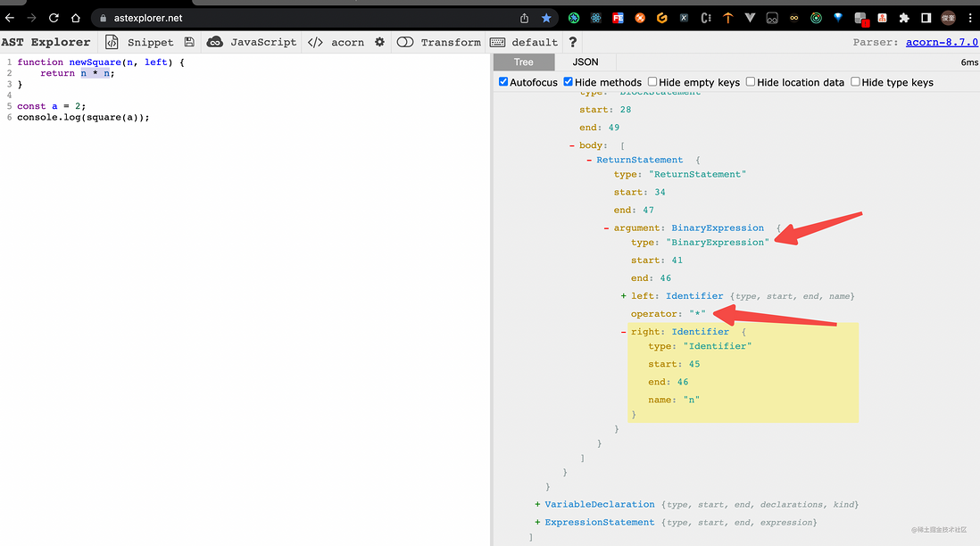This screenshot has width=980, height=546.
Task: Open the parser code-bracket icon
Action: 315,42
